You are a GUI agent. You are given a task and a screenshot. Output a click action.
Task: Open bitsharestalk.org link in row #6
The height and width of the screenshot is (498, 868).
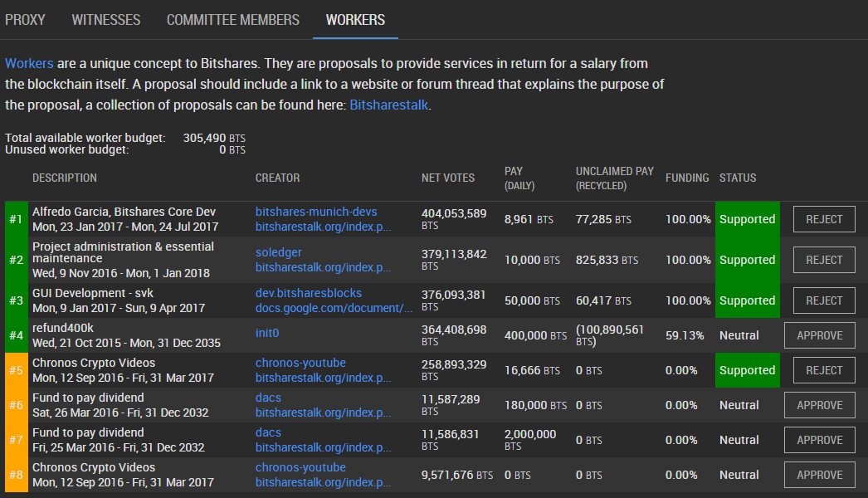(x=324, y=413)
